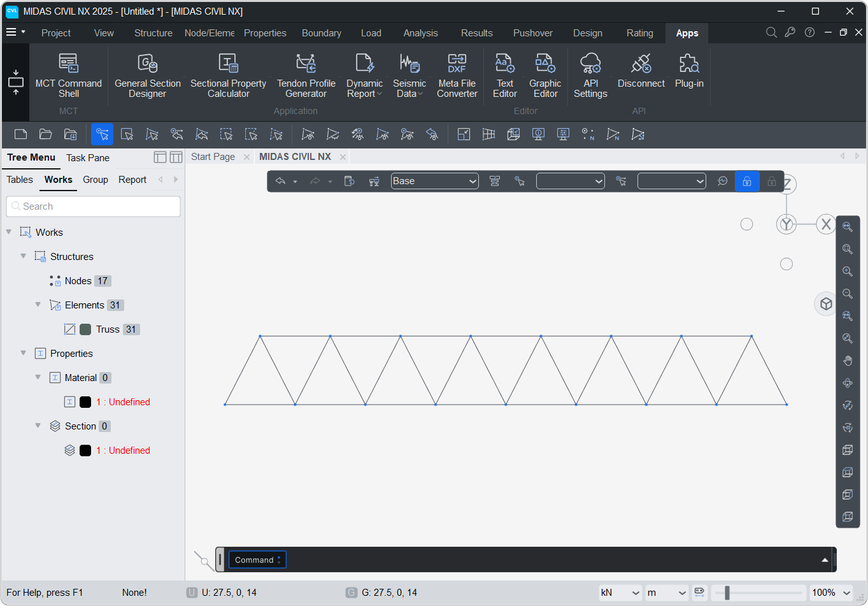Choose the zoom-out magnifier in view bar

click(848, 294)
